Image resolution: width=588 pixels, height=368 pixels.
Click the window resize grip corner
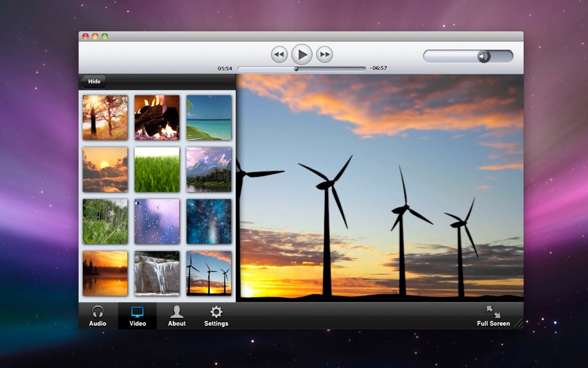[x=518, y=323]
